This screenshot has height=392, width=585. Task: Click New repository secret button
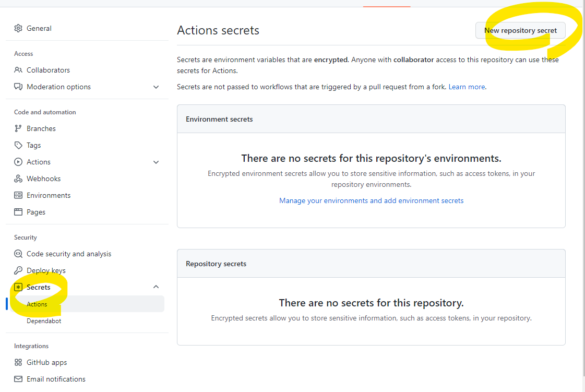click(520, 31)
